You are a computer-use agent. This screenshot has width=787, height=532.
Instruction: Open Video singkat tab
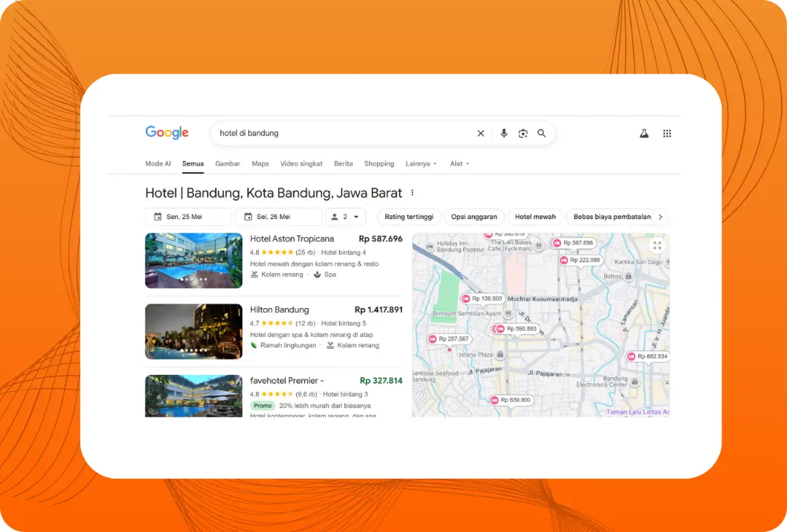click(301, 164)
